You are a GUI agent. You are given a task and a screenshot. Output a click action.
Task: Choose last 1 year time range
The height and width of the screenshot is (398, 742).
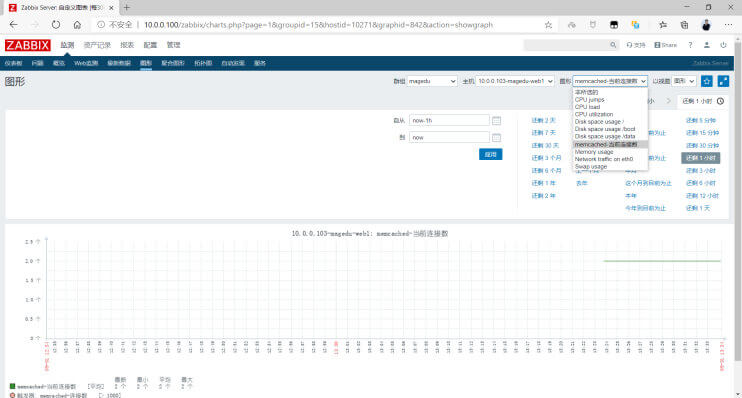tap(543, 183)
